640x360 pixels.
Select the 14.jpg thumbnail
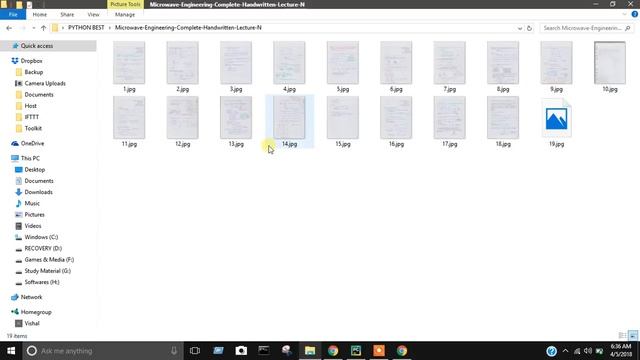click(289, 118)
